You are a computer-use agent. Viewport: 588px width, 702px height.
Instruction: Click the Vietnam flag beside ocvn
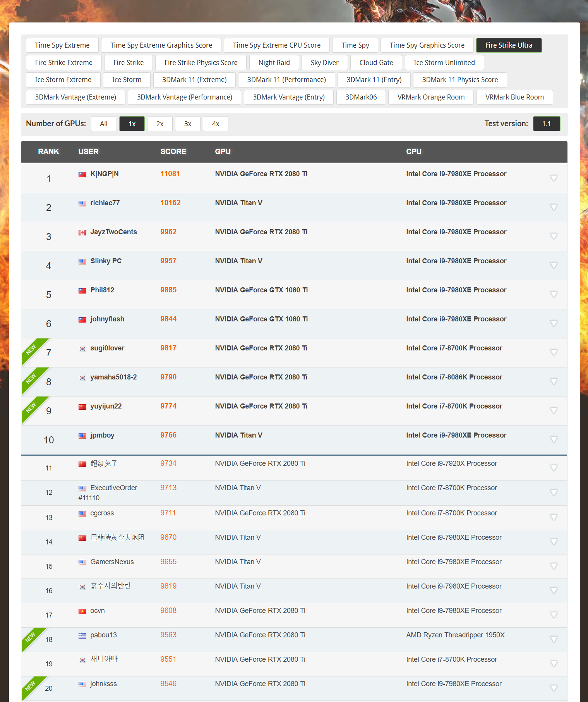[x=82, y=611]
